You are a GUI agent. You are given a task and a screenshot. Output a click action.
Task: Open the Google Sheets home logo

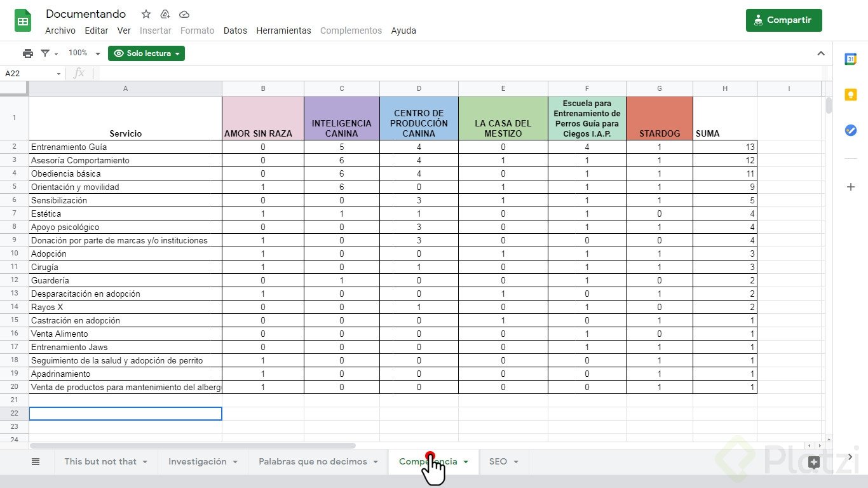click(23, 20)
